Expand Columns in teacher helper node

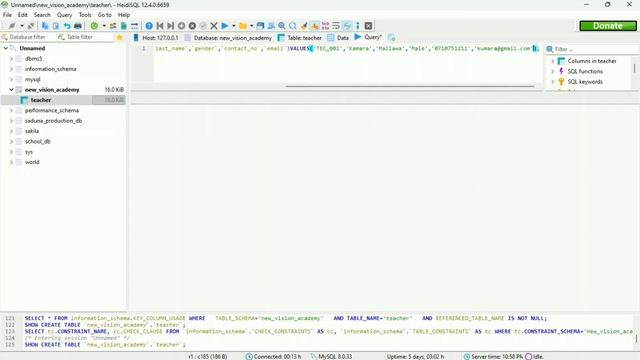coord(553,61)
